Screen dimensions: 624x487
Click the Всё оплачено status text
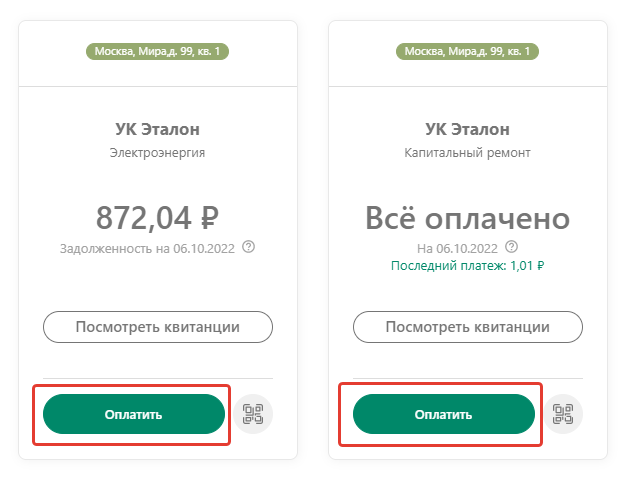[x=468, y=218]
